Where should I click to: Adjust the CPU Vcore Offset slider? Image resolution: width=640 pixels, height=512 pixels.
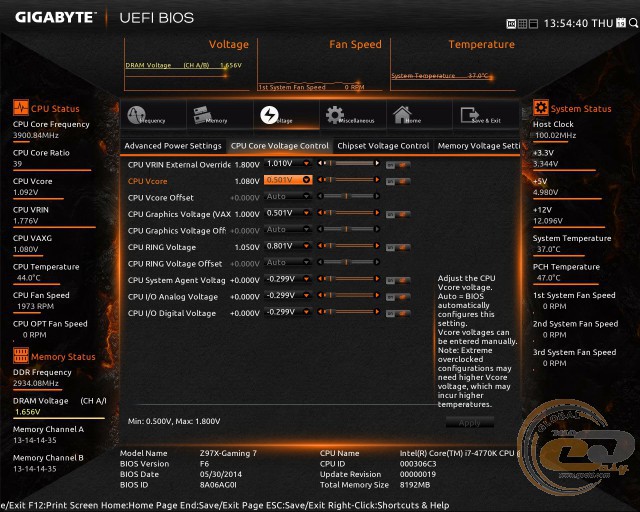click(x=349, y=196)
